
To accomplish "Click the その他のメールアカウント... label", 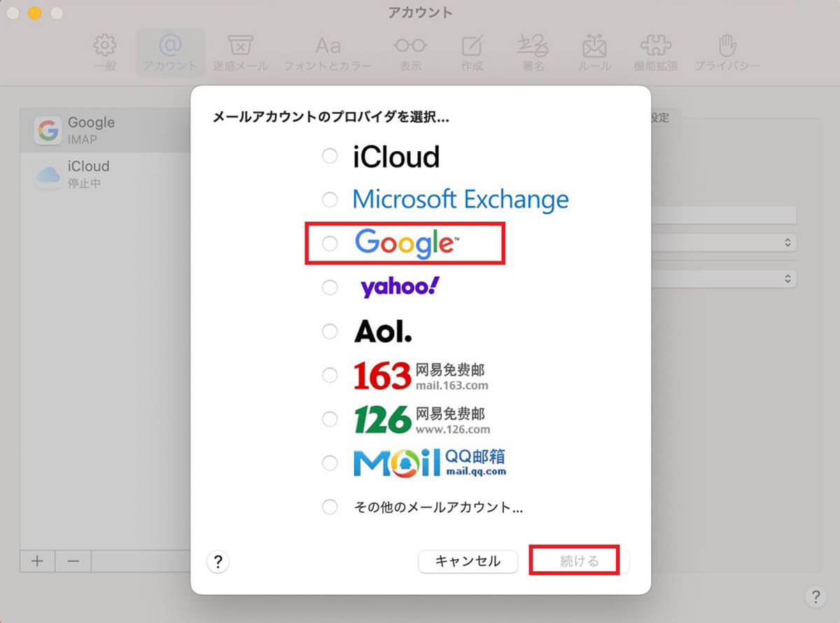I will tap(438, 507).
